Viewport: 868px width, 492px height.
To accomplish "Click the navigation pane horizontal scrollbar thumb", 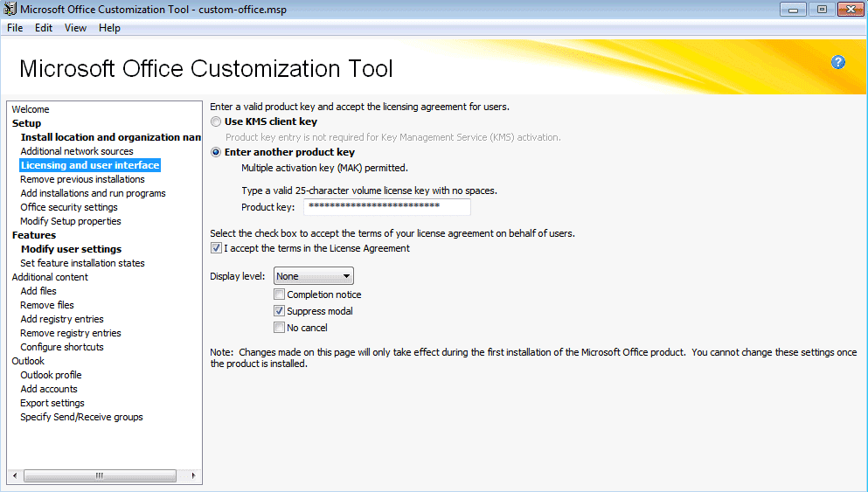I will point(101,475).
